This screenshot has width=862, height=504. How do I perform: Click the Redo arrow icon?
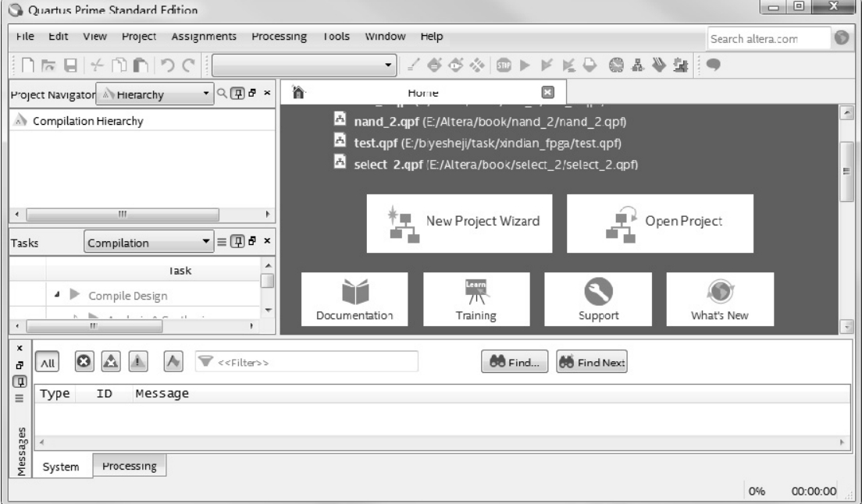point(189,66)
